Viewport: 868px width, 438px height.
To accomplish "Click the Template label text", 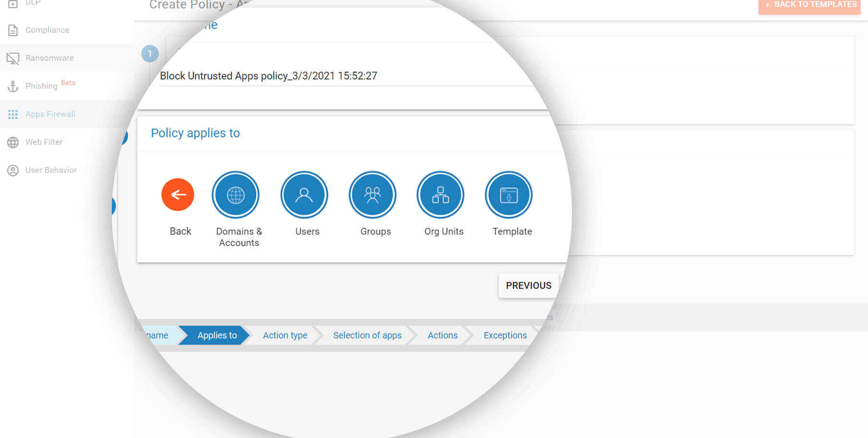I will click(512, 231).
